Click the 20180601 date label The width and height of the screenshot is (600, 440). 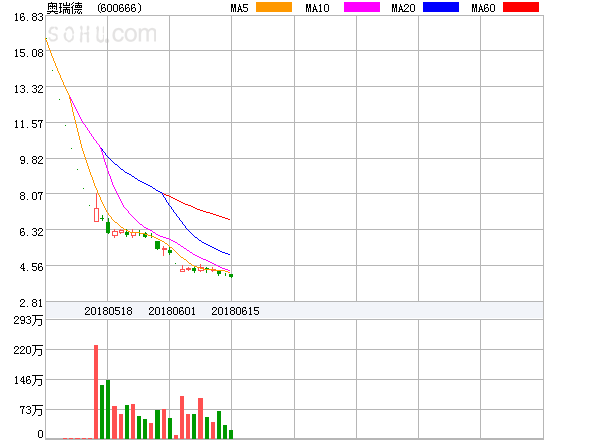[172, 311]
